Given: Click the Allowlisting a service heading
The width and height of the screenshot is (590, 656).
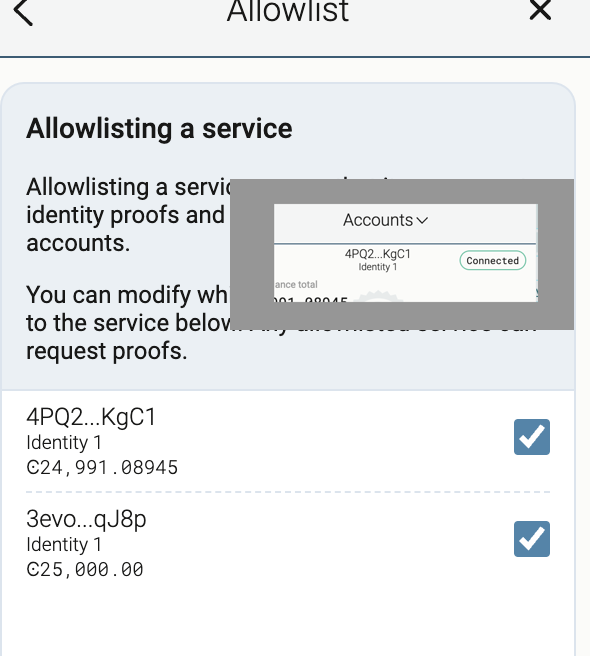Looking at the screenshot, I should [x=159, y=128].
